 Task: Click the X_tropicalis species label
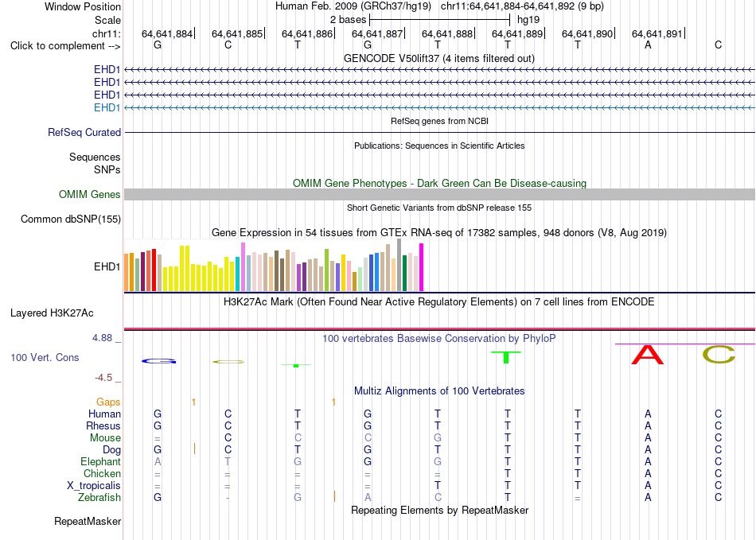point(94,486)
